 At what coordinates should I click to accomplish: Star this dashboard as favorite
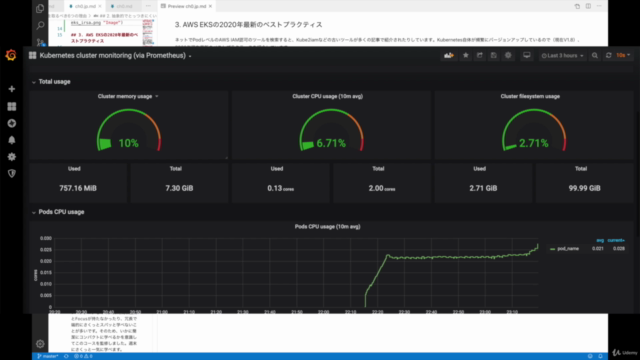coord(465,56)
